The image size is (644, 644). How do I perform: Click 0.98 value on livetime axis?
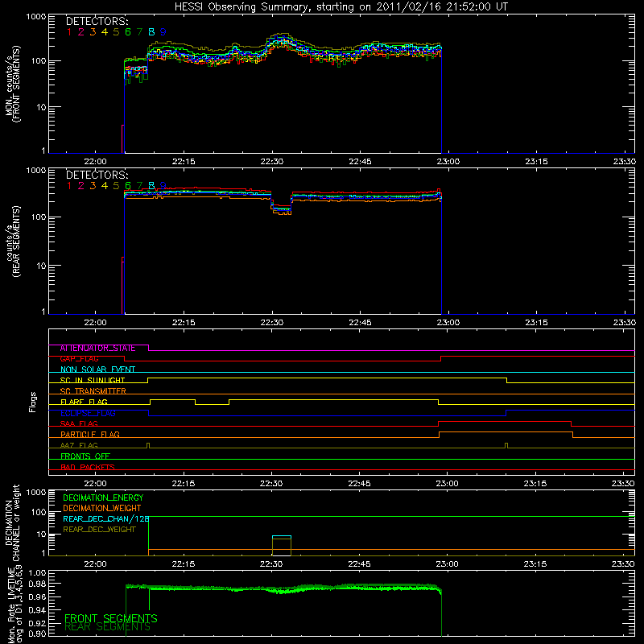coord(38,584)
